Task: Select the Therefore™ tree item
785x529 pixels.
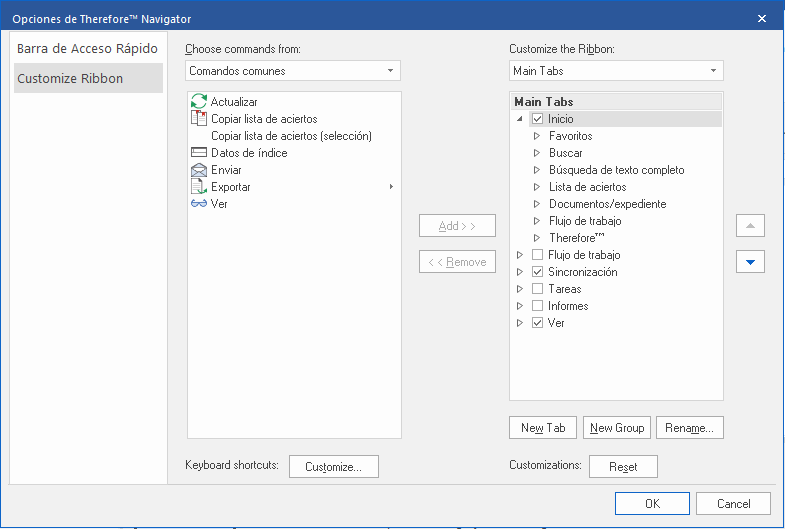Action: (577, 238)
